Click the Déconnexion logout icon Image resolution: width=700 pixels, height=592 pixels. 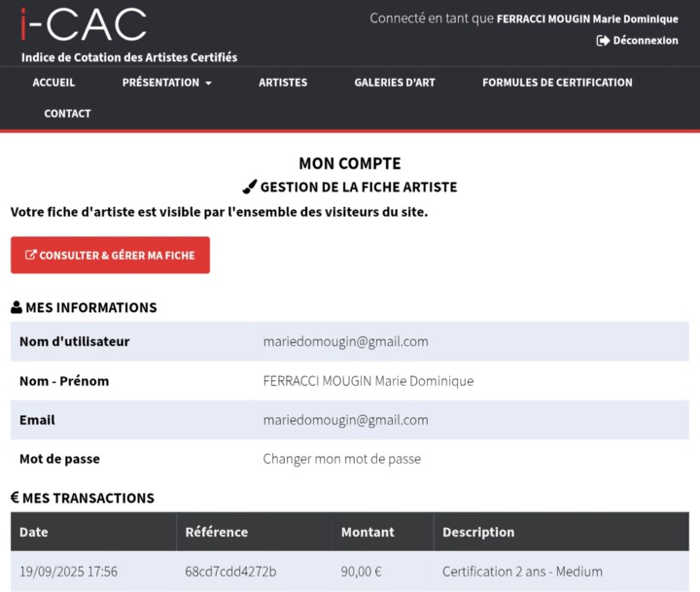click(x=603, y=41)
